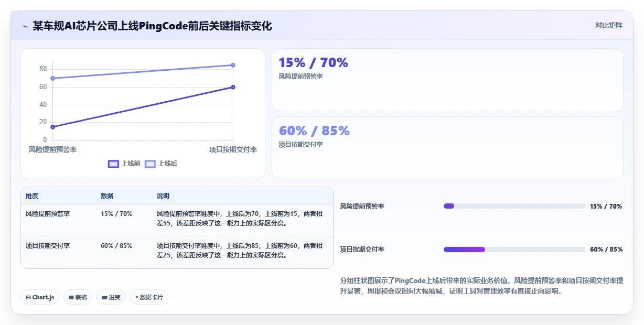This screenshot has height=325, width=644.
Task: Click the summary paragraph about 分组柱状图
Action: (481, 286)
